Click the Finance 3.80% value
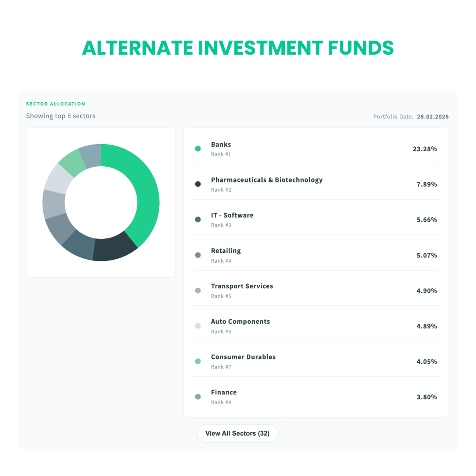The image size is (476, 476). point(427,397)
